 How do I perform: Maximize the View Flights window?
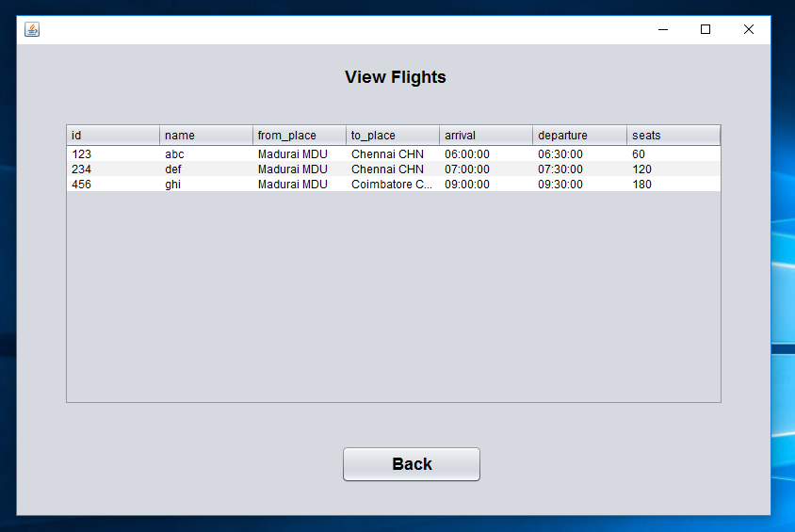pyautogui.click(x=706, y=29)
